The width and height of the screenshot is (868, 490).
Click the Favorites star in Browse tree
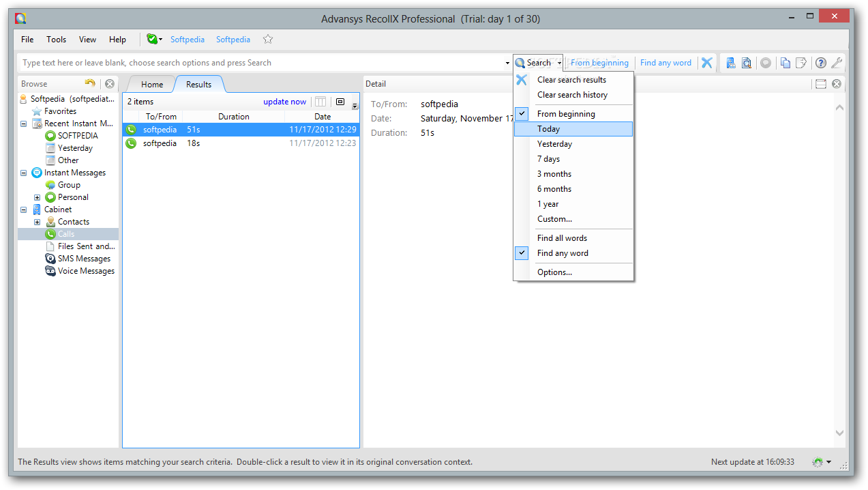tap(36, 111)
